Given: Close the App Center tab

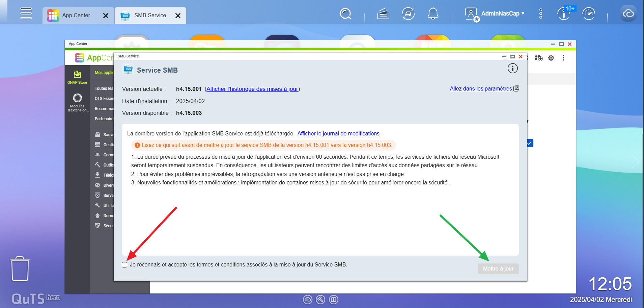Looking at the screenshot, I should (x=106, y=16).
